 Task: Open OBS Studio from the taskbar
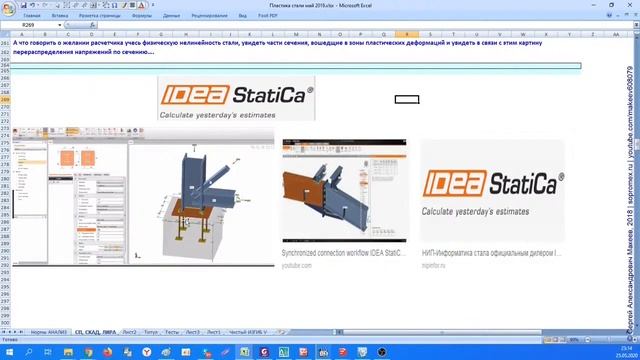382,352
